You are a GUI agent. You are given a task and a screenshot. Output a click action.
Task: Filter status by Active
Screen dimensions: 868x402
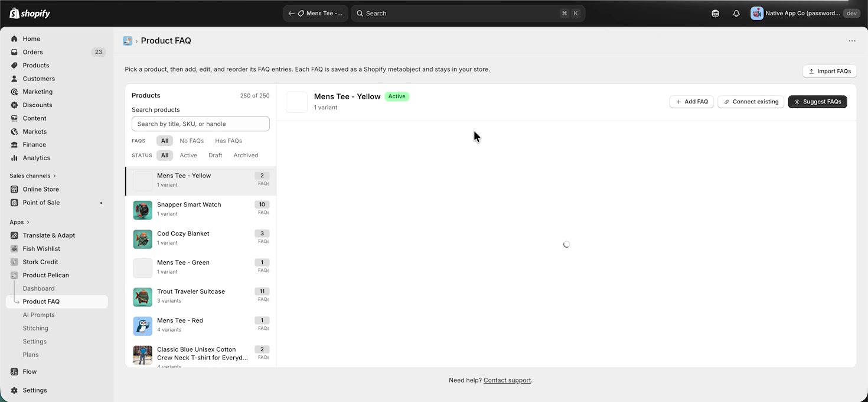[x=188, y=155]
